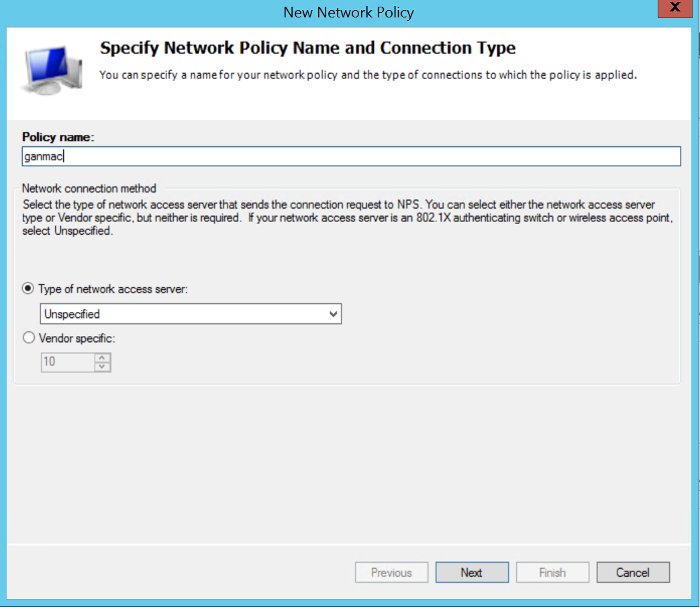
Task: Click the Specify Network Policy Name heading
Action: point(307,48)
